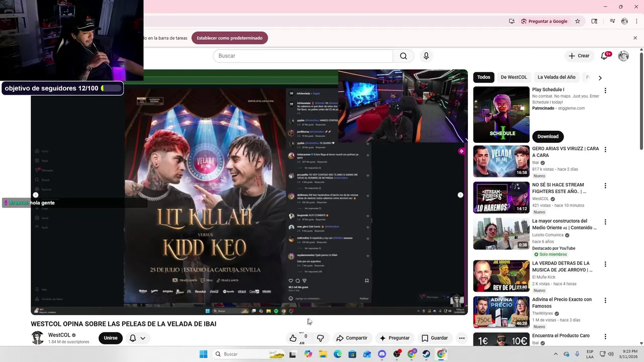
Task: Open the YouTube account avatar menu
Action: pos(623,56)
